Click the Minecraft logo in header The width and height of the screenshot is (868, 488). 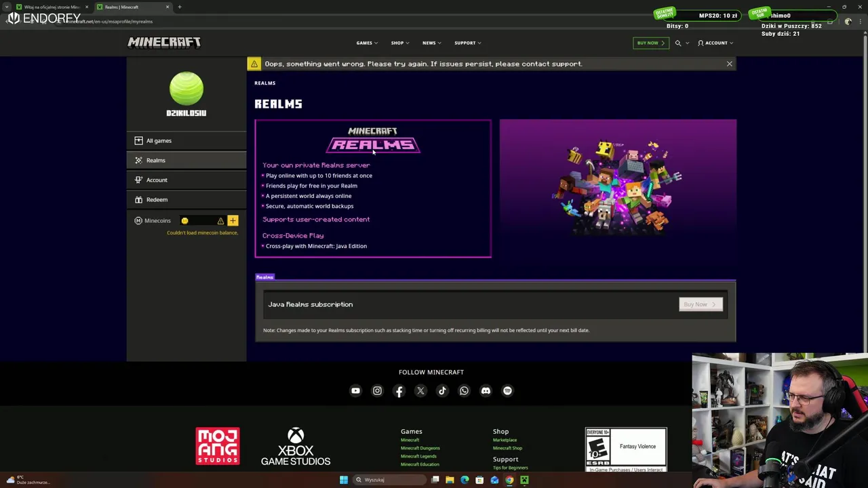pyautogui.click(x=164, y=42)
